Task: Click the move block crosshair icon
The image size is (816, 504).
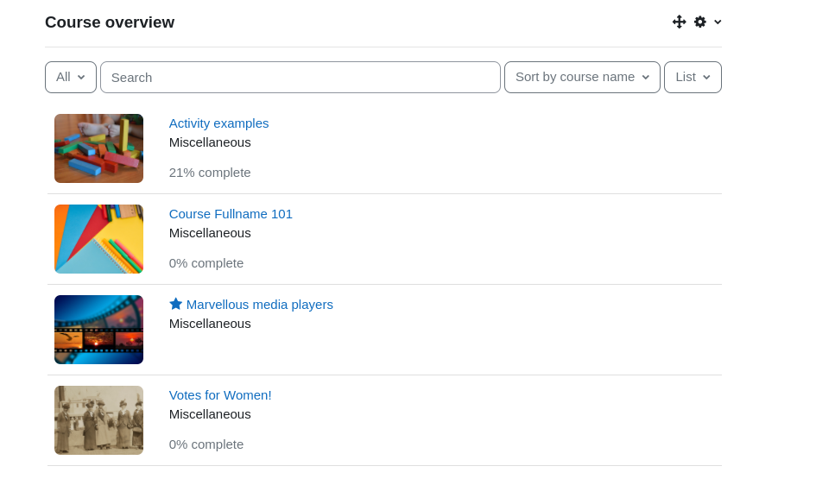Action: pyautogui.click(x=679, y=22)
